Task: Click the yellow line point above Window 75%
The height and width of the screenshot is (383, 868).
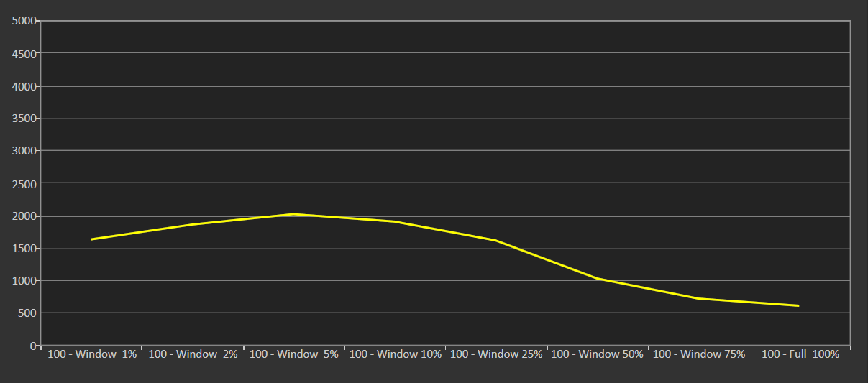Action: coord(698,298)
